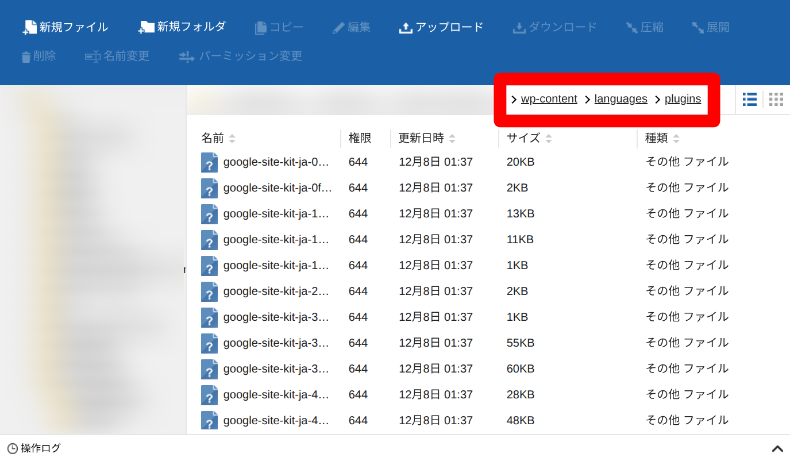Viewport: 790px width, 460px height.
Task: Go to languages in breadcrumb
Action: click(x=621, y=99)
